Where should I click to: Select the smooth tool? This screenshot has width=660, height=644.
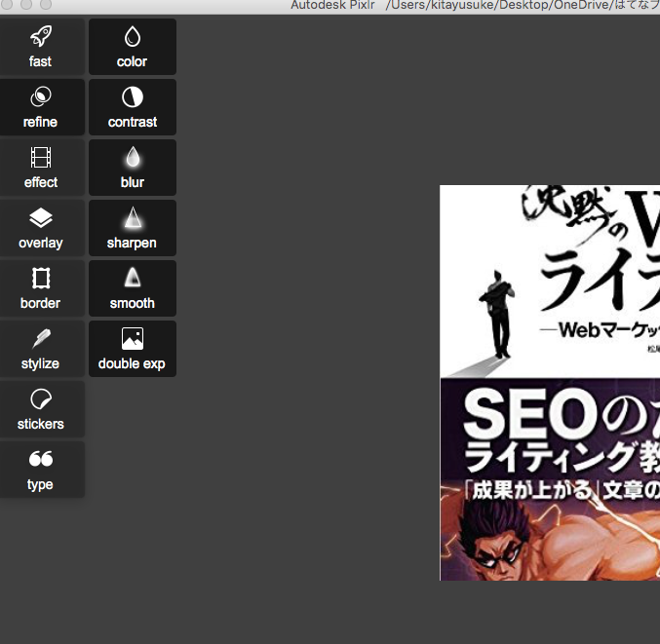(133, 288)
